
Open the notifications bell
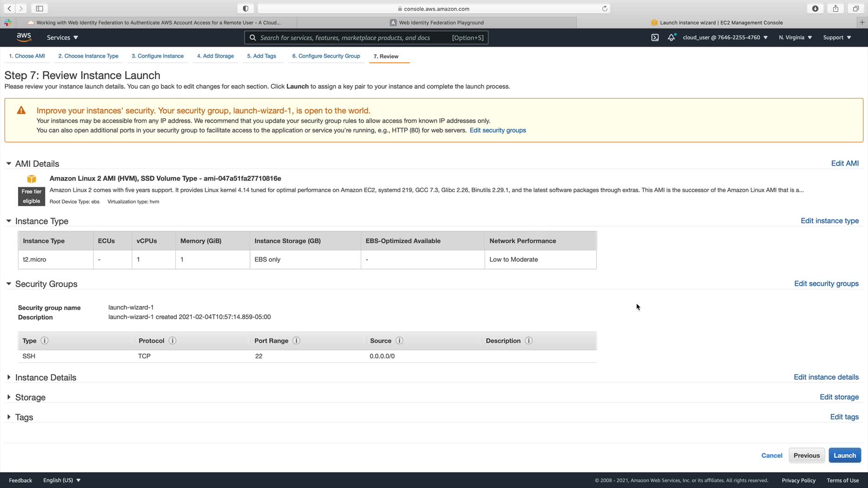(x=671, y=38)
